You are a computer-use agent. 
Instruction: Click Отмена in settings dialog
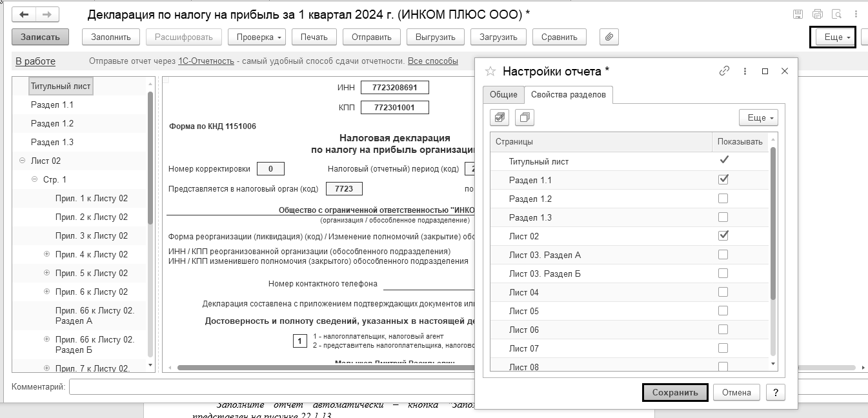pos(736,392)
